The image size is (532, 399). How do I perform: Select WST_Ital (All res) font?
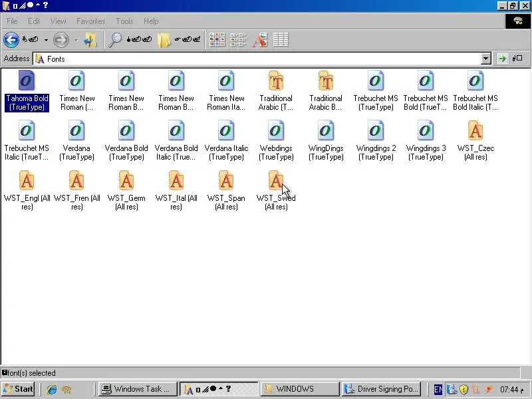tap(176, 190)
